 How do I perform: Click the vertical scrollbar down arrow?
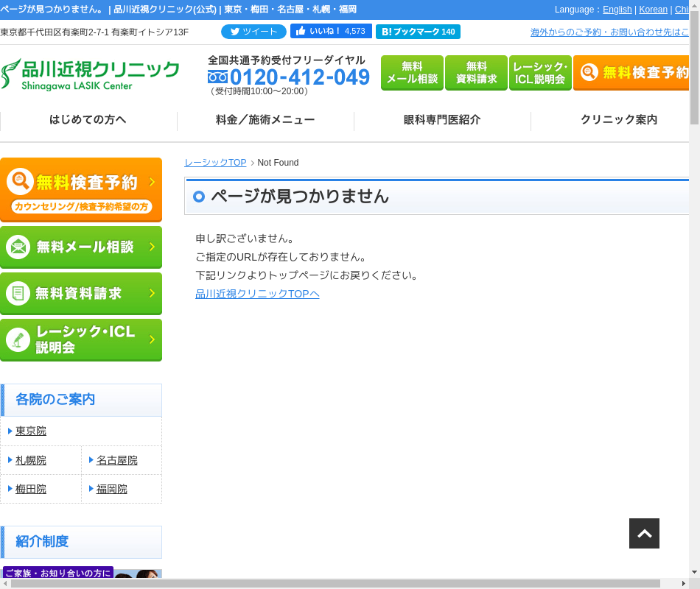(694, 572)
